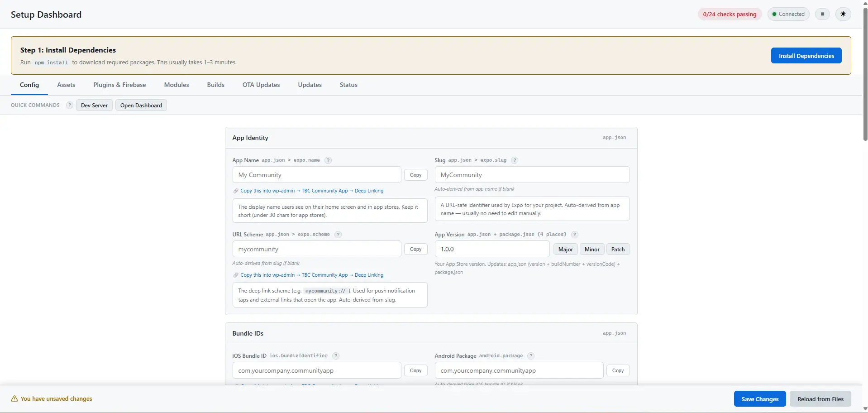Open the App Version help tooltip icon

click(575, 235)
